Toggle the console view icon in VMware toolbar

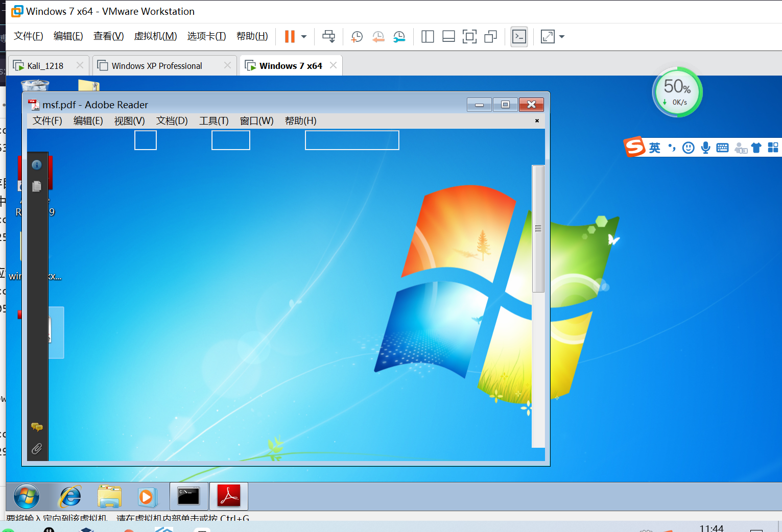click(x=519, y=36)
